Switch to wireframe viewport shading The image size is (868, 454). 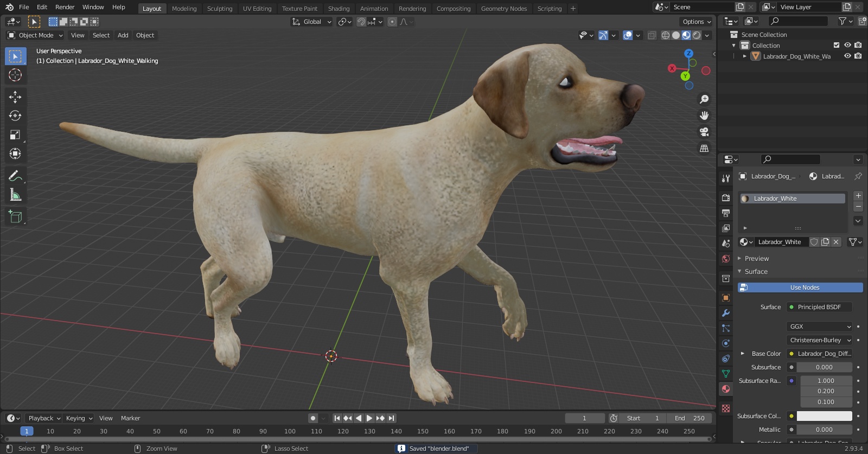[665, 35]
